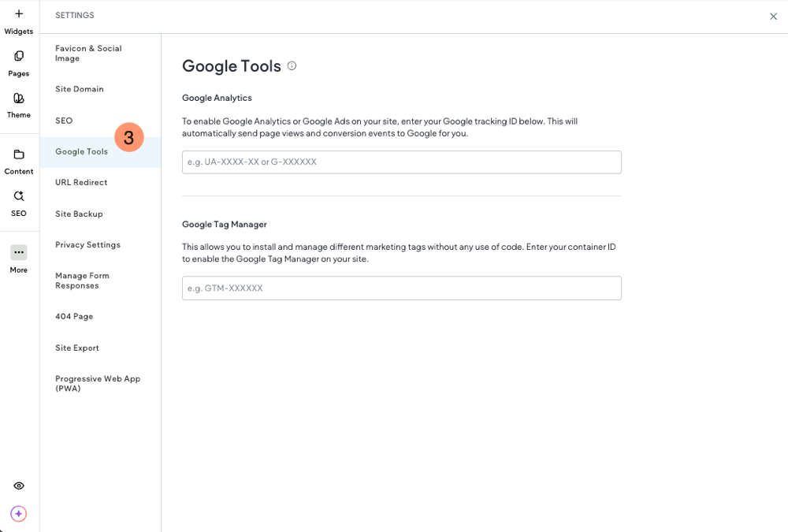Open URL Redirect settings

[81, 182]
